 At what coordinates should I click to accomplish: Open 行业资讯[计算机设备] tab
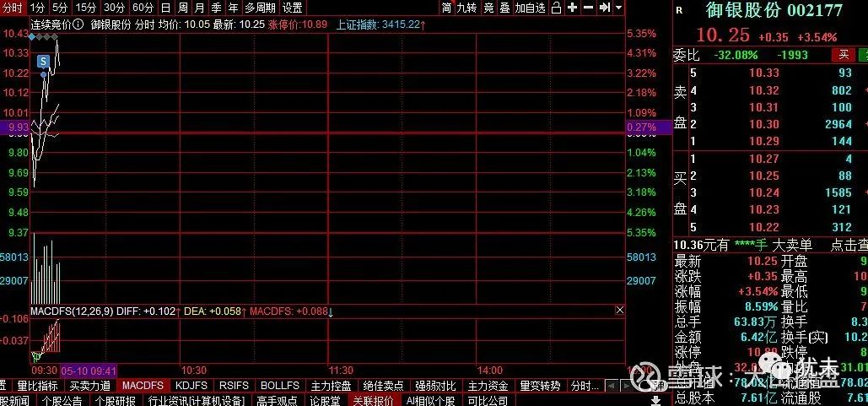click(197, 400)
